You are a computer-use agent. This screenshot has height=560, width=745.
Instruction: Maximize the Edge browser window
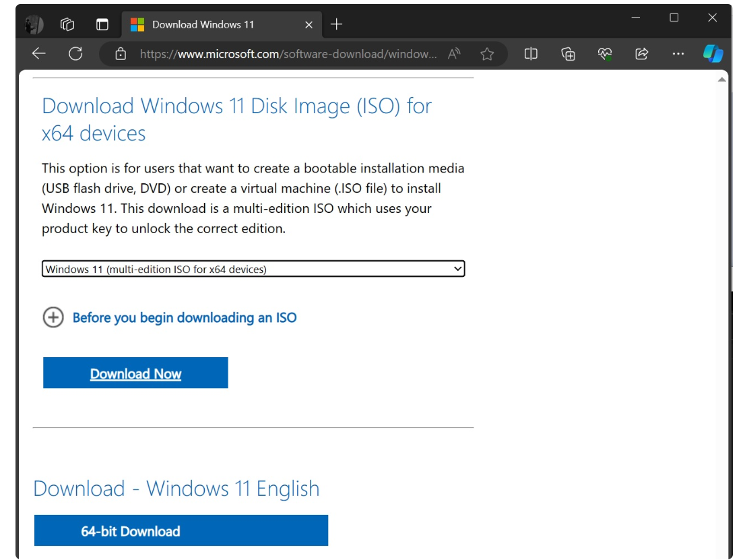[674, 18]
